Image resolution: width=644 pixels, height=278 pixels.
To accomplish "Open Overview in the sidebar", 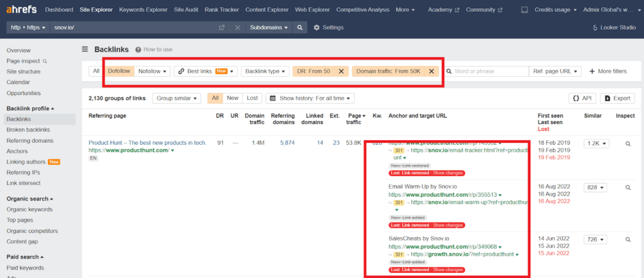I will click(18, 50).
